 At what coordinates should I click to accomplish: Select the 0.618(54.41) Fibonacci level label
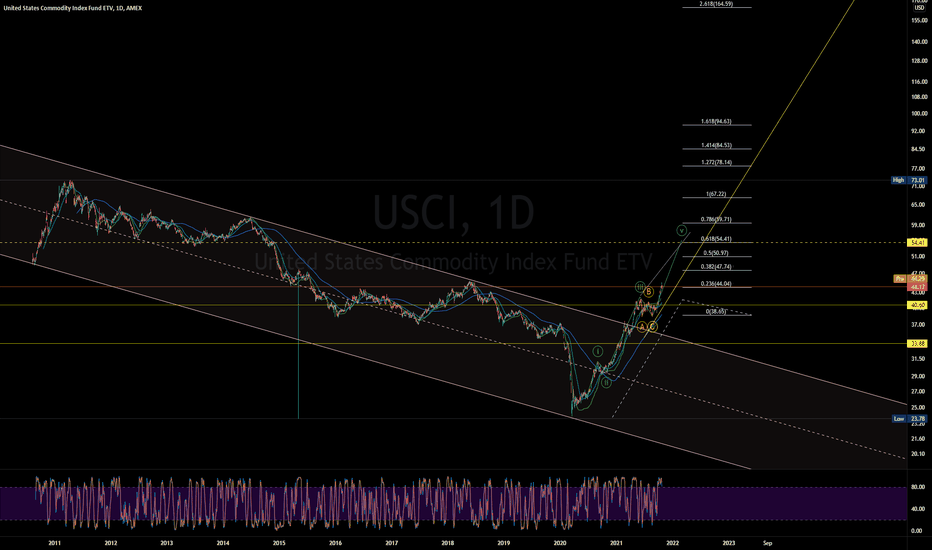point(716,239)
